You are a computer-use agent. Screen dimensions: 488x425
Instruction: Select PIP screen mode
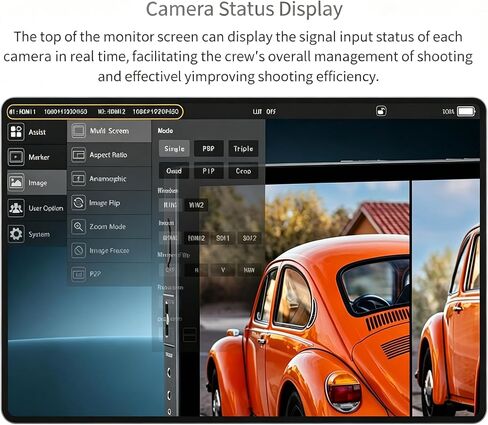(208, 171)
